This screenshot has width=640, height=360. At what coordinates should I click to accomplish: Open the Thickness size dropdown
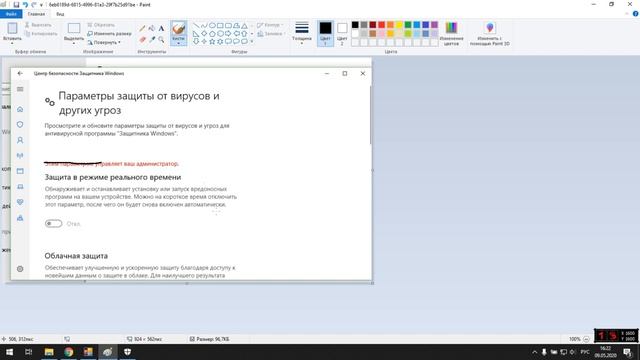(x=302, y=32)
